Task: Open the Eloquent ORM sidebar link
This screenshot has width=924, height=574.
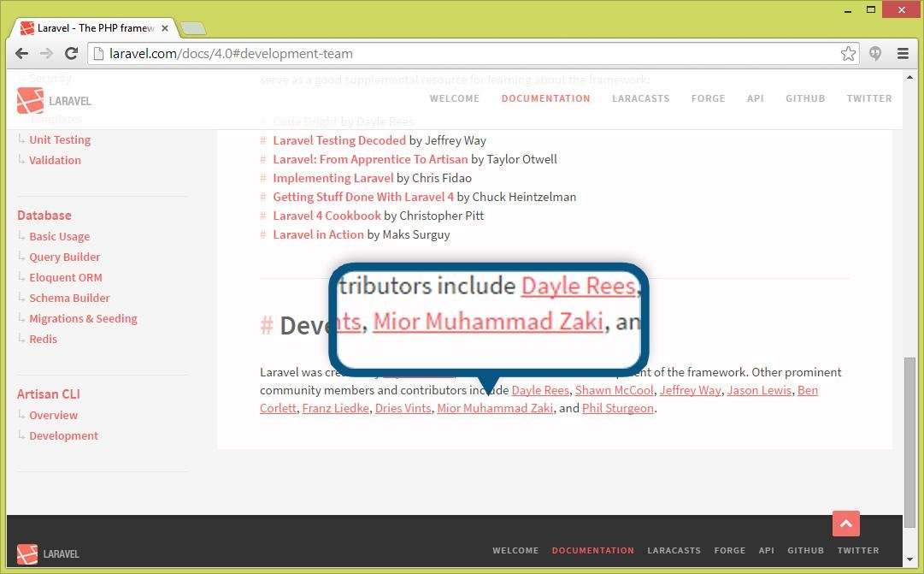Action: point(66,278)
